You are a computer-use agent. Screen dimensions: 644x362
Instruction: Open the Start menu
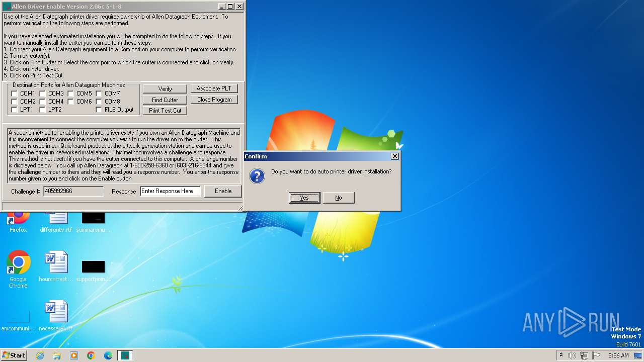(14, 355)
